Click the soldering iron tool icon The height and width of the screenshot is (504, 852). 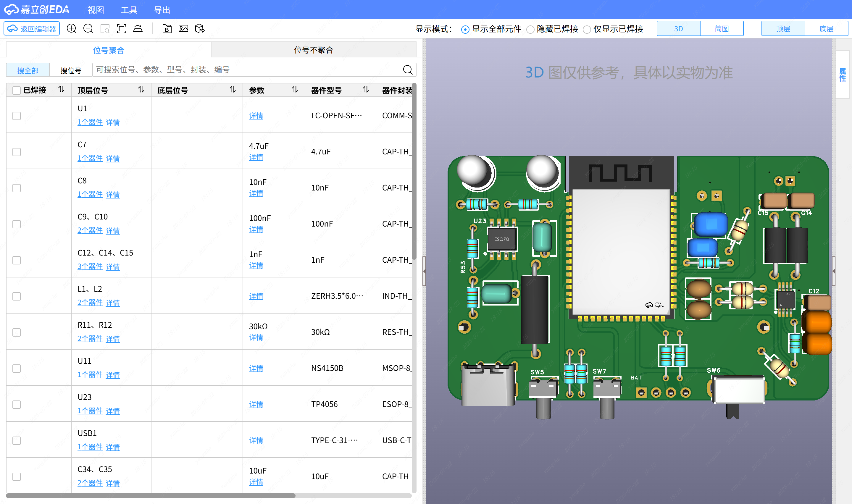(138, 28)
